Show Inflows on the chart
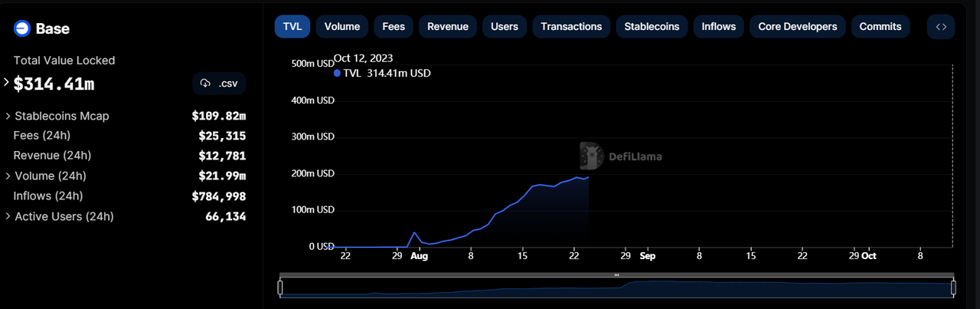Viewport: 980px width, 309px height. 719,27
